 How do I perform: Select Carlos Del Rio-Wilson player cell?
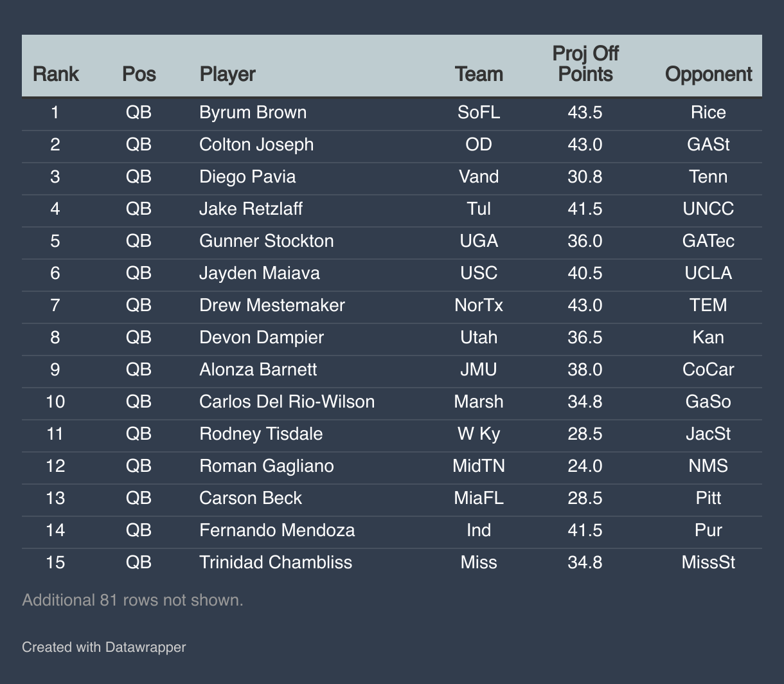tap(287, 402)
